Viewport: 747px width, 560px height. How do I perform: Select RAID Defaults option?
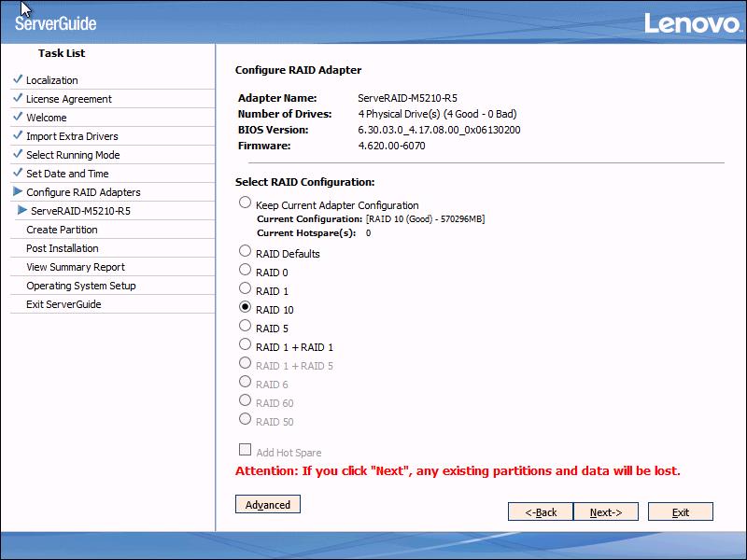click(245, 253)
